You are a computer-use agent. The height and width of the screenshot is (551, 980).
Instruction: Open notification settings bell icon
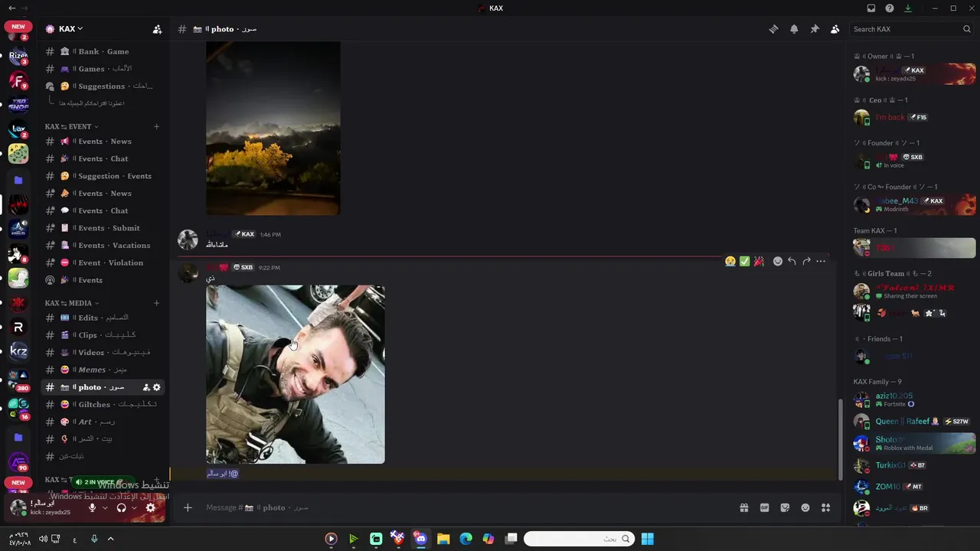coord(794,29)
